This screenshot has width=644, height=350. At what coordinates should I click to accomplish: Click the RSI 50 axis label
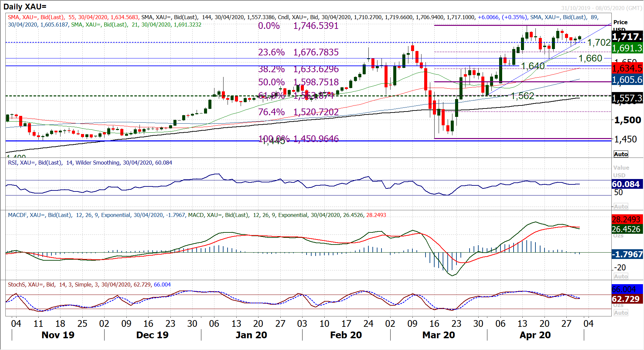pos(618,192)
